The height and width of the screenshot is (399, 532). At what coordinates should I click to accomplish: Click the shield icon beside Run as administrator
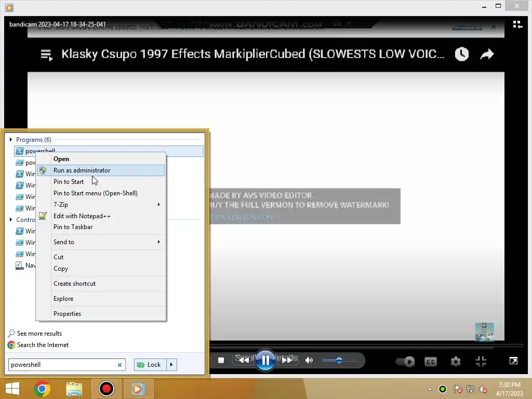(43, 170)
